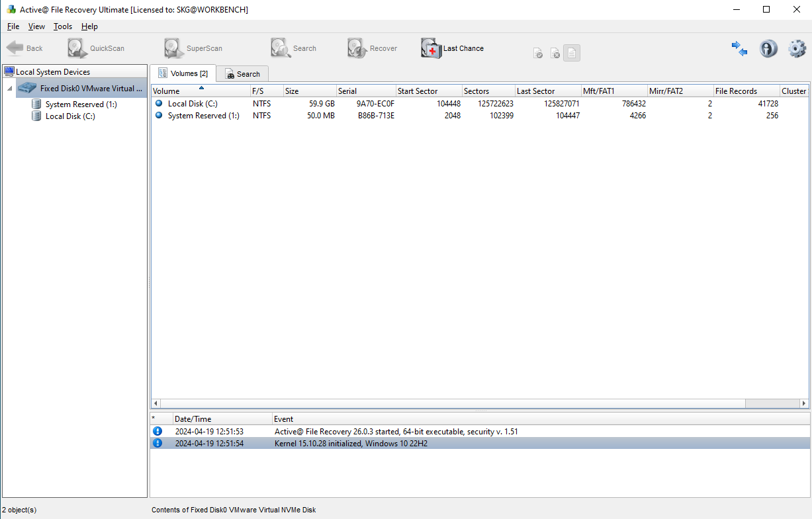Image resolution: width=812 pixels, height=519 pixels.
Task: Select the Local Disk (C:) volume row
Action: 480,104
